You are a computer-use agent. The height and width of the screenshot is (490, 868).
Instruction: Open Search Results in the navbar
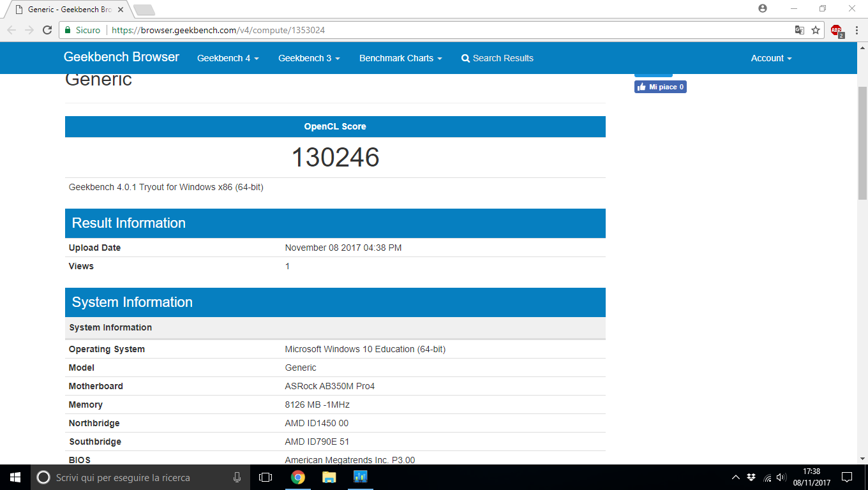(497, 58)
